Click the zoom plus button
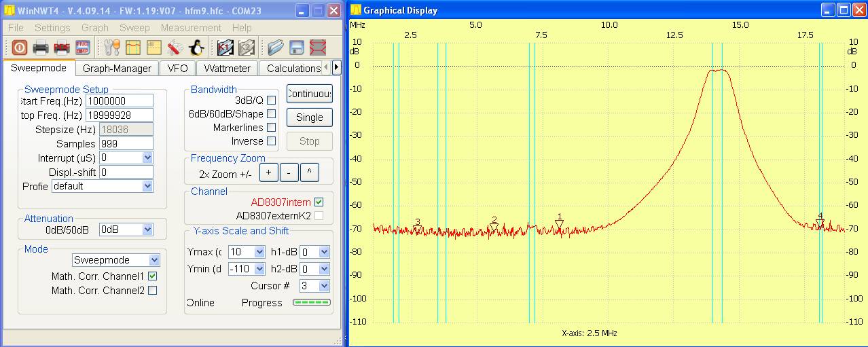 tap(268, 172)
